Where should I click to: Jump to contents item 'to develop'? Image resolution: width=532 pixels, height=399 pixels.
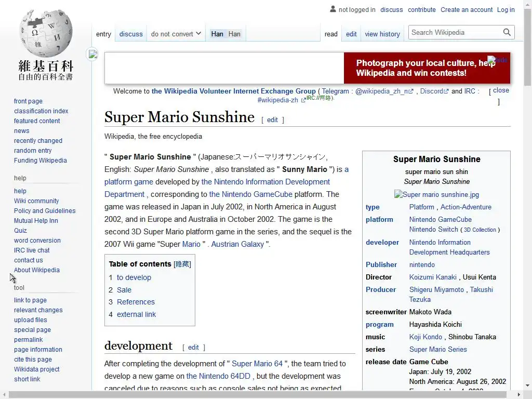pyautogui.click(x=134, y=277)
